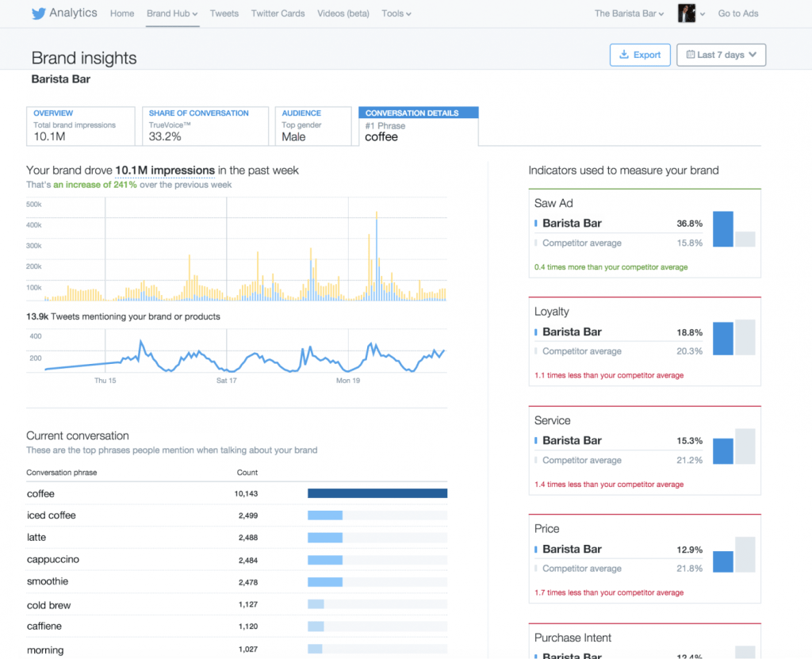Open the Last 7 days date range
Viewport: 812px width, 659px height.
721,55
